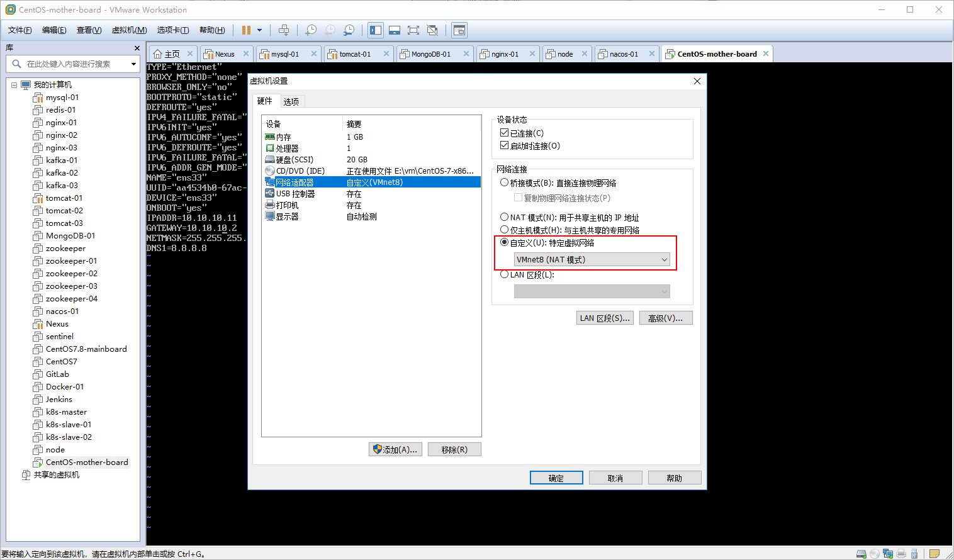Click the message log note icon in status bar
This screenshot has height=560, width=954.
tap(934, 554)
